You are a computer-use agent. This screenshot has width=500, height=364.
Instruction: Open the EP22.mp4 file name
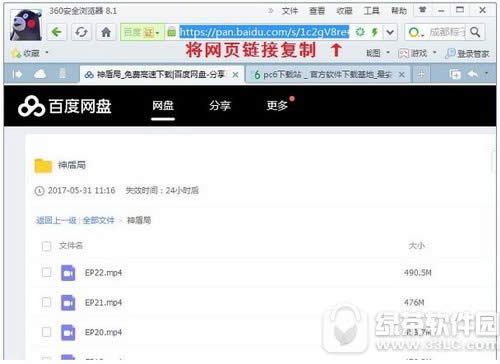point(104,273)
